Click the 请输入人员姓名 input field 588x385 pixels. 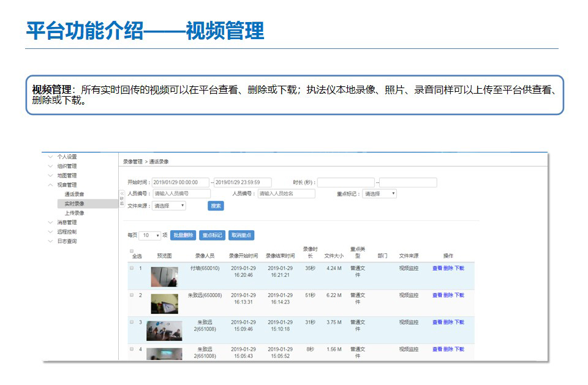(x=287, y=194)
